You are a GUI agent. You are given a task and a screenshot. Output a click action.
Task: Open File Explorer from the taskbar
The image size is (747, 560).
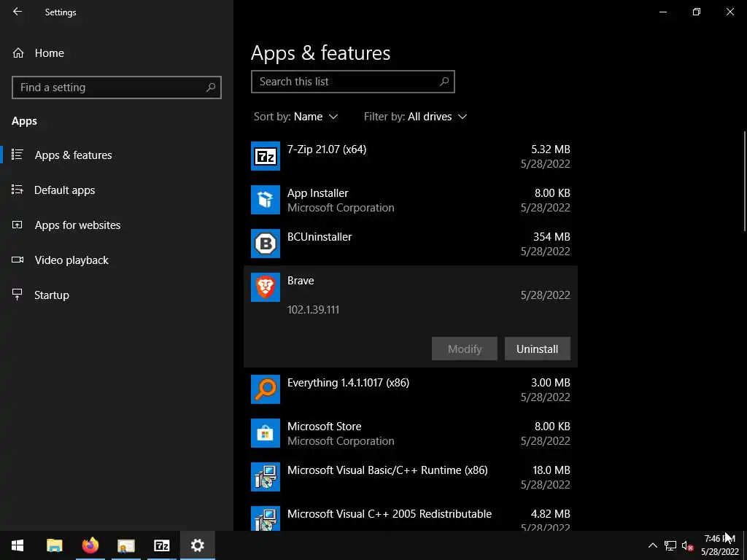point(54,545)
